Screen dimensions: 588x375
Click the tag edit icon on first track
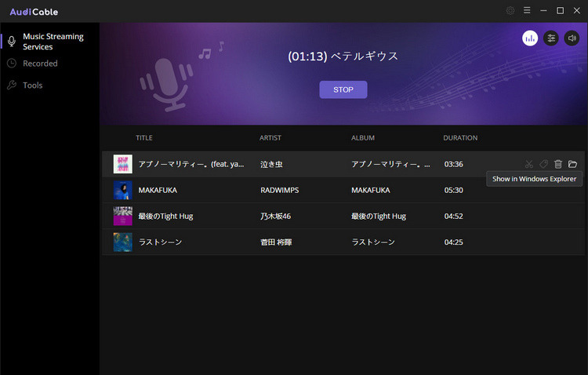click(x=543, y=164)
